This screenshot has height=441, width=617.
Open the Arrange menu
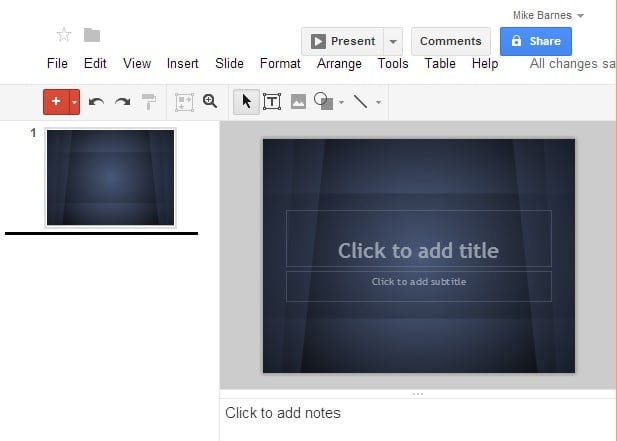(x=339, y=63)
